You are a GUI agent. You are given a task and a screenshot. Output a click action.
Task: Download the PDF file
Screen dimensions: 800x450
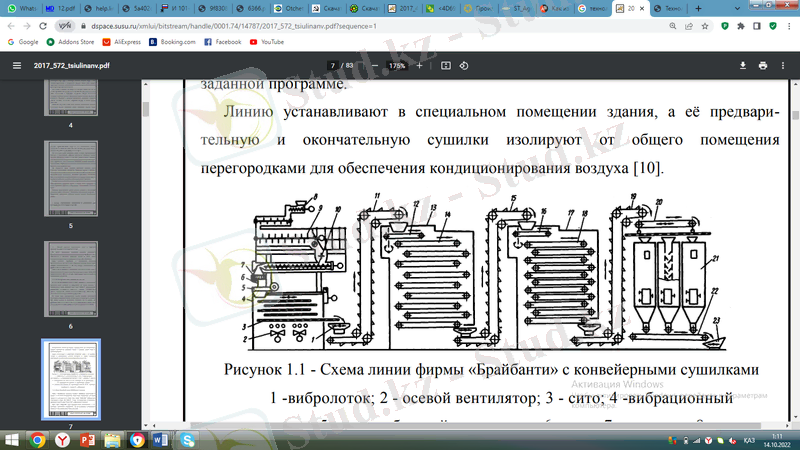pos(743,65)
